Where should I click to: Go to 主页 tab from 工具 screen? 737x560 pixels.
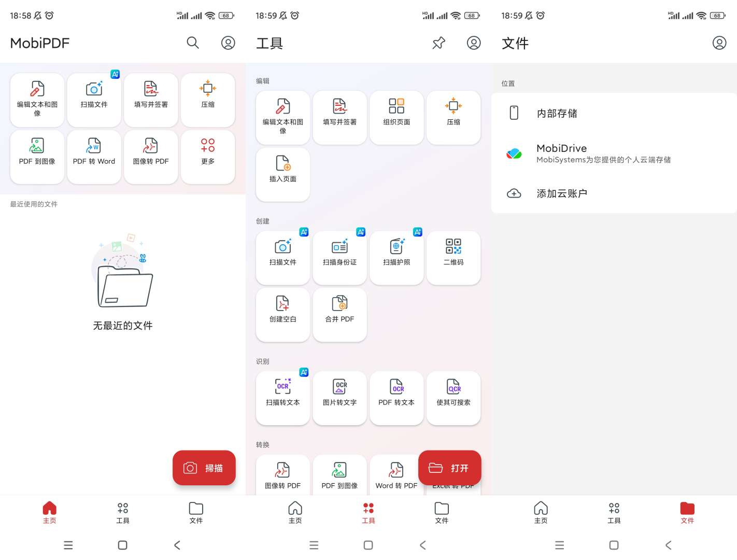[x=295, y=513]
